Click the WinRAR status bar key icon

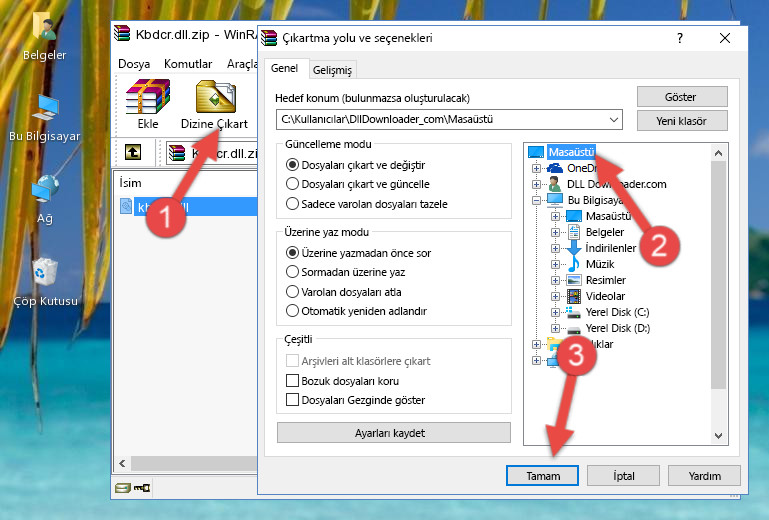[x=142, y=488]
